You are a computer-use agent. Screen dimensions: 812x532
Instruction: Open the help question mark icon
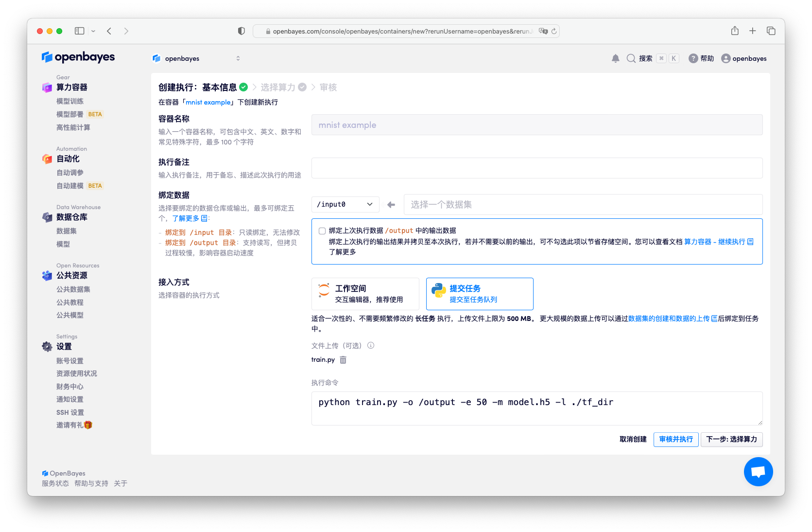click(x=693, y=58)
